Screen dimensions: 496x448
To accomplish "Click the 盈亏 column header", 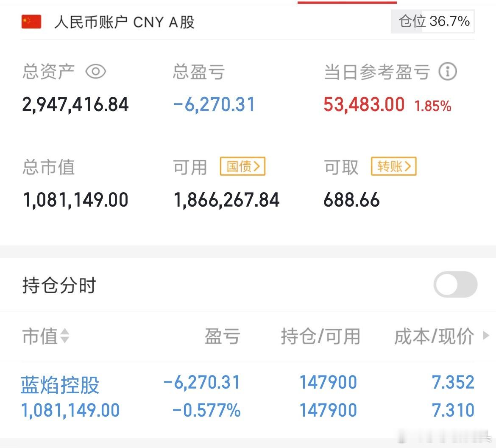I will pos(222,336).
